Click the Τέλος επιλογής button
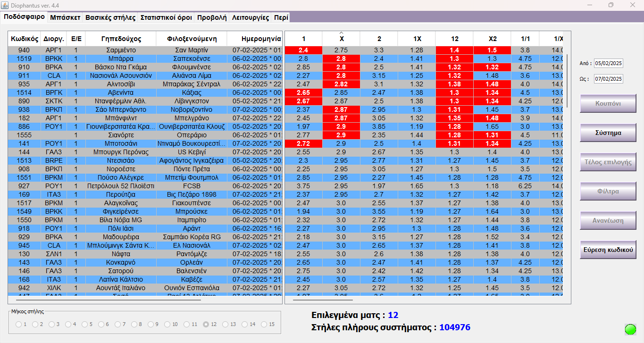This screenshot has width=644, height=343. point(608,162)
